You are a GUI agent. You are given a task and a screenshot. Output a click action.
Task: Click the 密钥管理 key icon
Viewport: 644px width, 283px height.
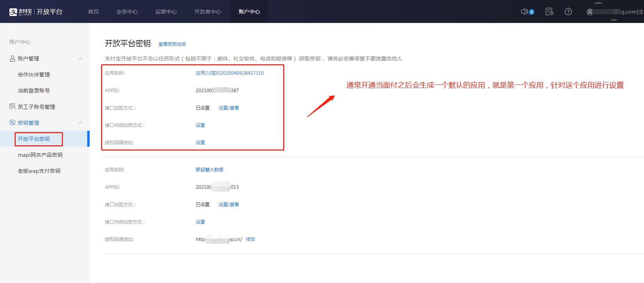[13, 122]
